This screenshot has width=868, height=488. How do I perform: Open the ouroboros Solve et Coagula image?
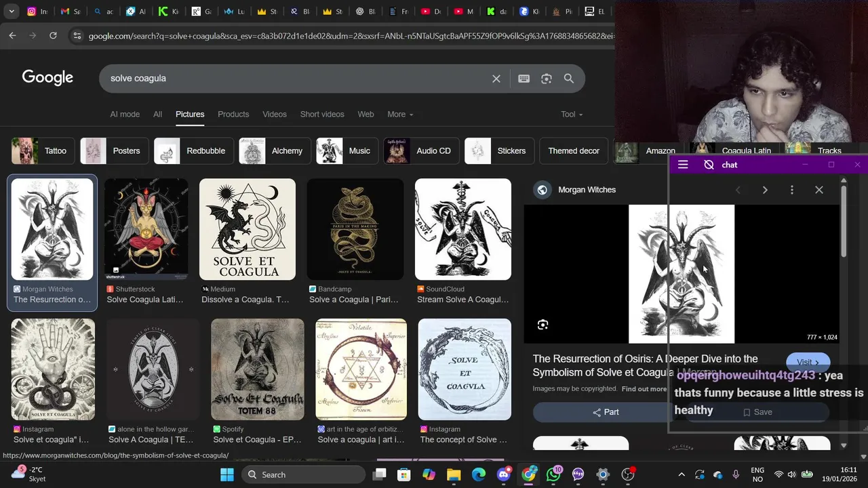coord(465,369)
